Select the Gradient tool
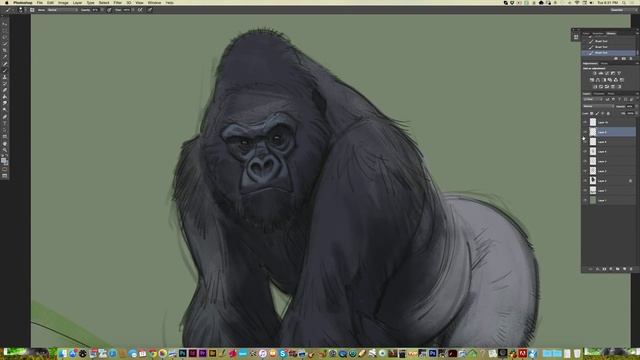The width and height of the screenshot is (640, 360). (x=5, y=96)
